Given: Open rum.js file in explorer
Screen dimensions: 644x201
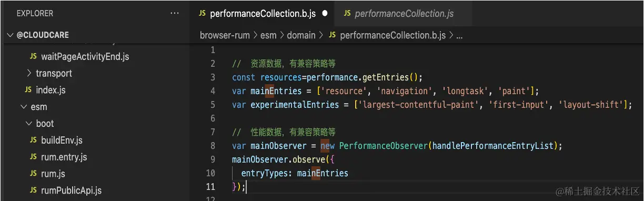Looking at the screenshot, I should (53, 174).
